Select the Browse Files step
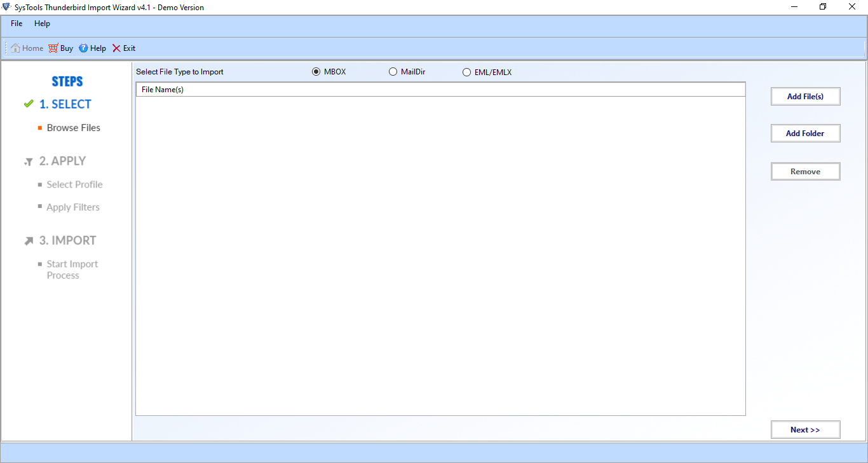 74,128
